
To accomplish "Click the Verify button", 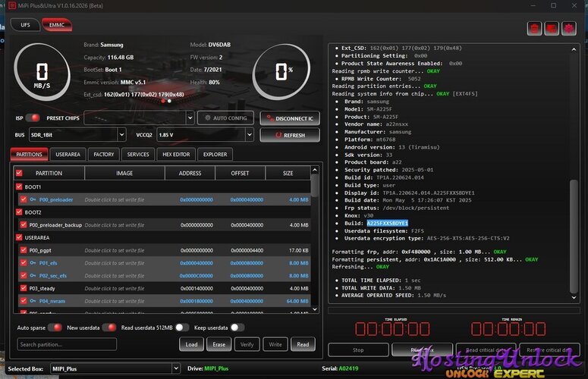I will coord(247,344).
